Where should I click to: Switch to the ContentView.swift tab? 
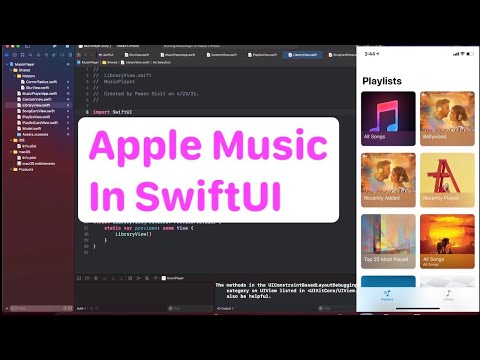point(222,55)
